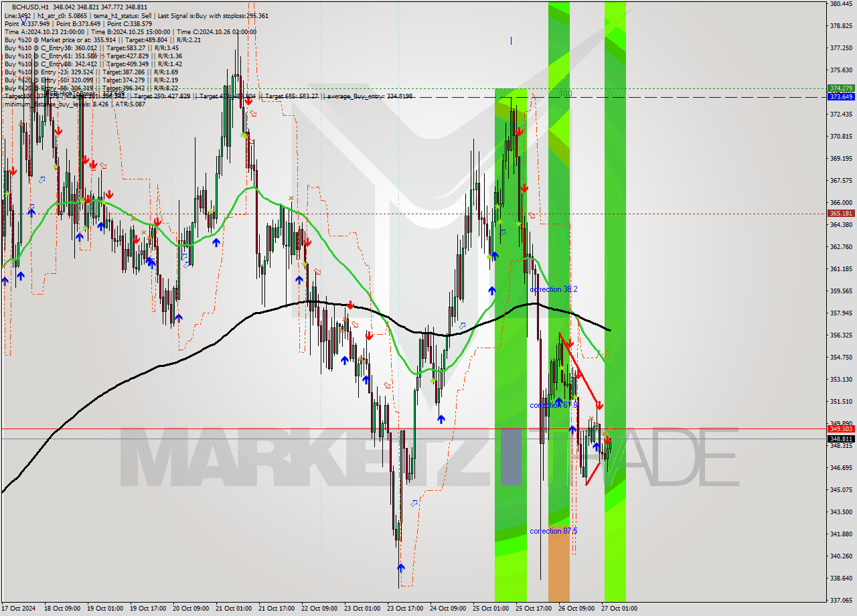Click the 366.000 price axis label

point(841,203)
